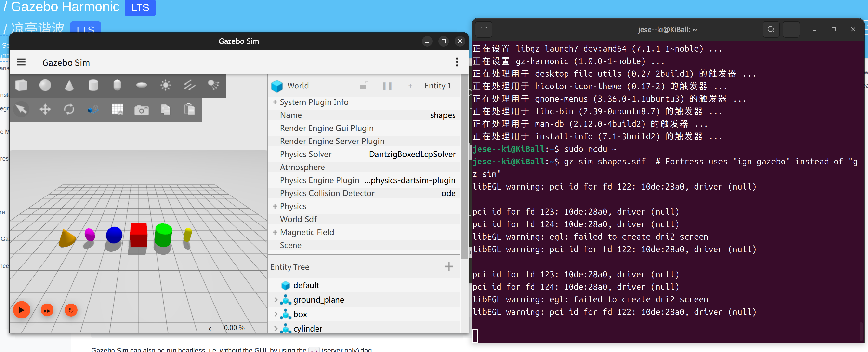Take a screenshot with the camera icon
The height and width of the screenshot is (352, 868).
tap(142, 110)
